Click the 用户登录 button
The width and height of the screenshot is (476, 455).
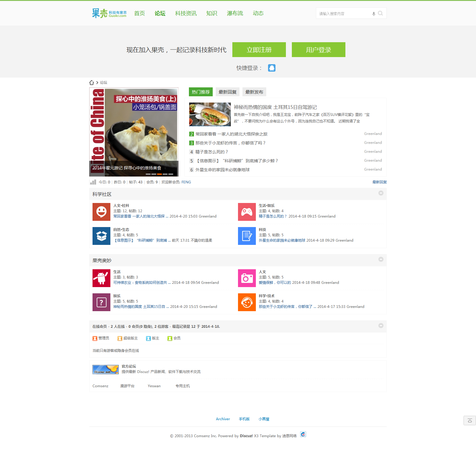[319, 50]
